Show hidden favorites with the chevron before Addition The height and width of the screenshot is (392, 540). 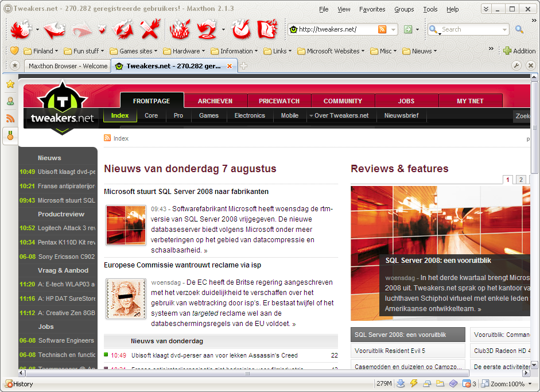(x=491, y=49)
